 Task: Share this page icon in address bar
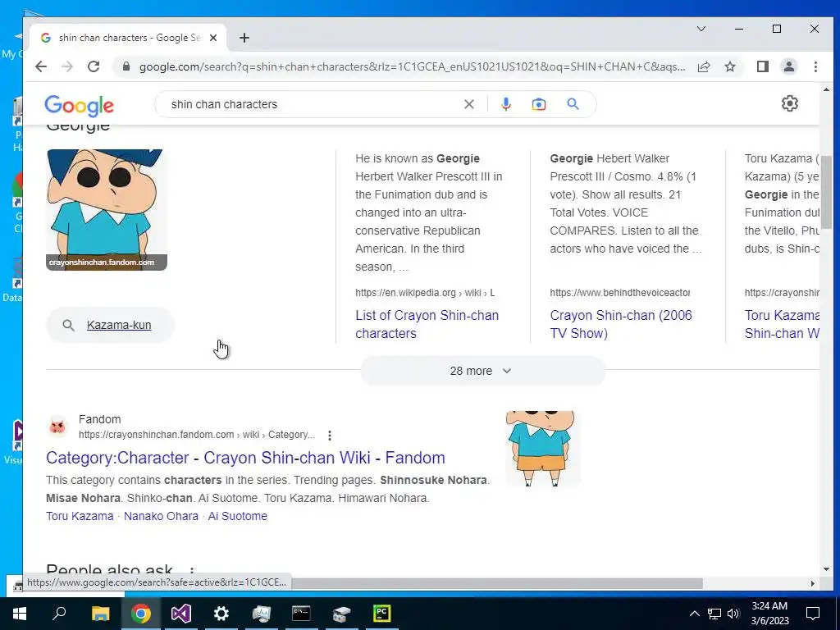click(x=704, y=66)
